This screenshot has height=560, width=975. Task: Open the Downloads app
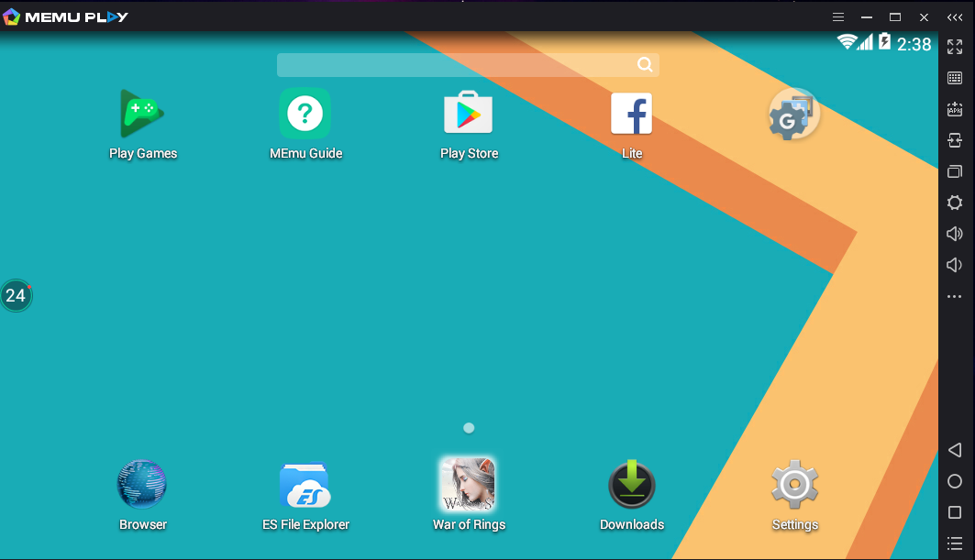(632, 485)
